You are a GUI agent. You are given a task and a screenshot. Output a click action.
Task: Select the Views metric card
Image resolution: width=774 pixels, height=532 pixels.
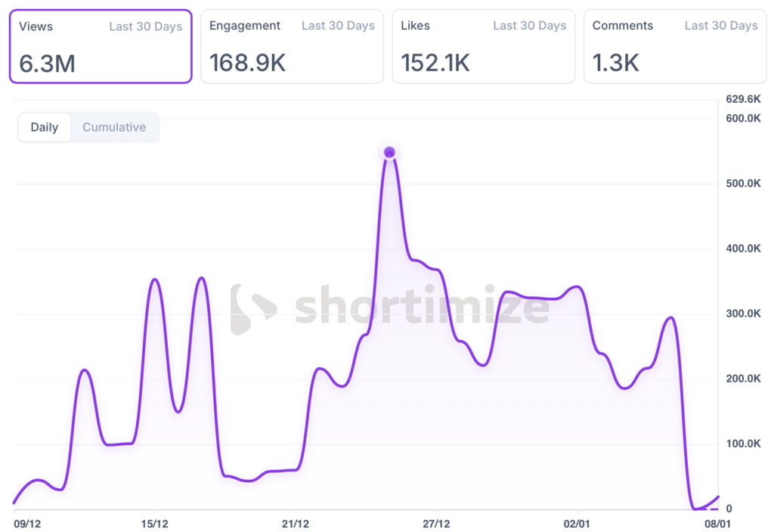[101, 46]
